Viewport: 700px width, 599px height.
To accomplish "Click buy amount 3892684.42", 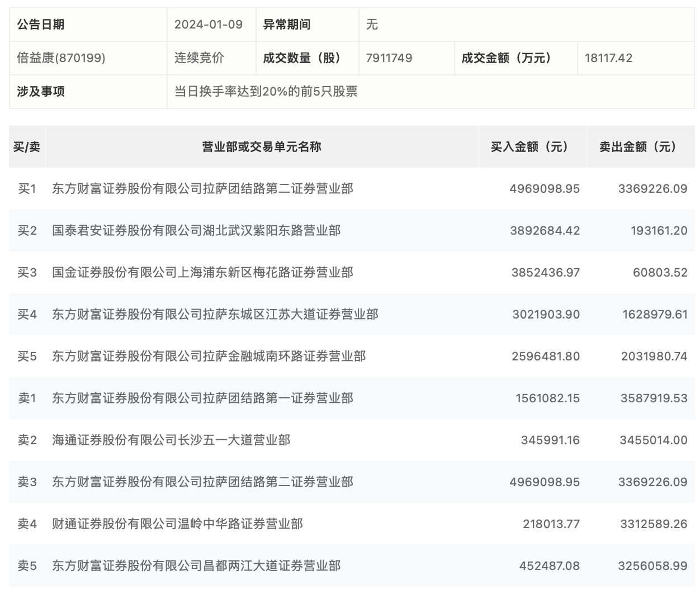I will click(545, 231).
